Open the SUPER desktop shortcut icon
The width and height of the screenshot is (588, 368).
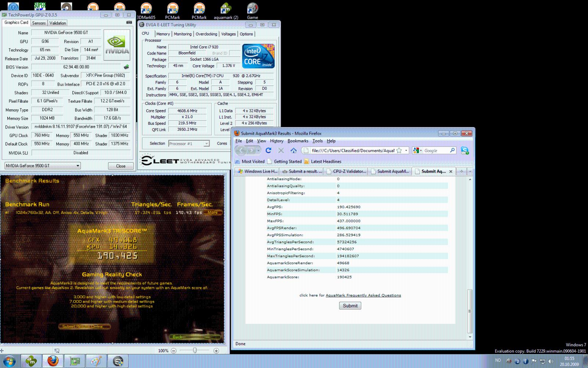point(40,6)
